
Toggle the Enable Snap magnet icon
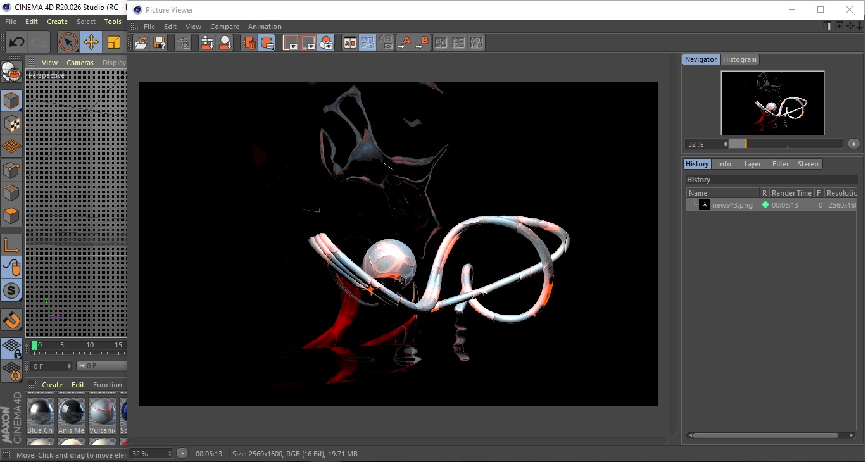11,320
